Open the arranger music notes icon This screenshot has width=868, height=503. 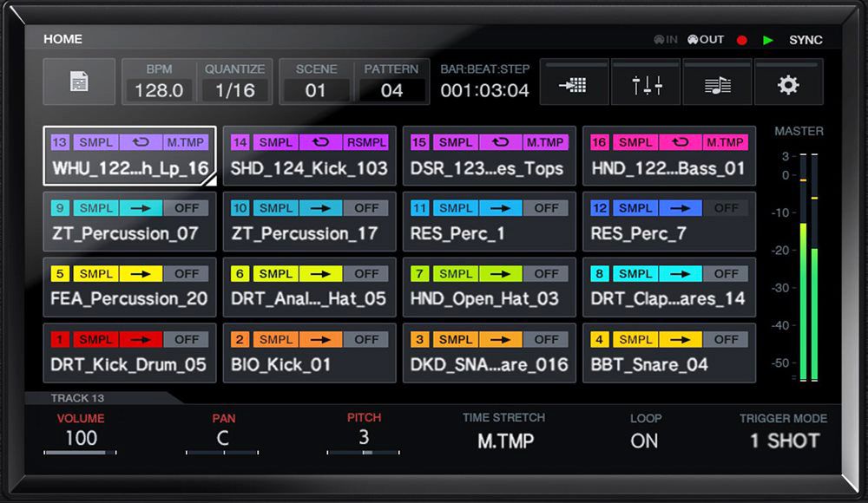717,85
